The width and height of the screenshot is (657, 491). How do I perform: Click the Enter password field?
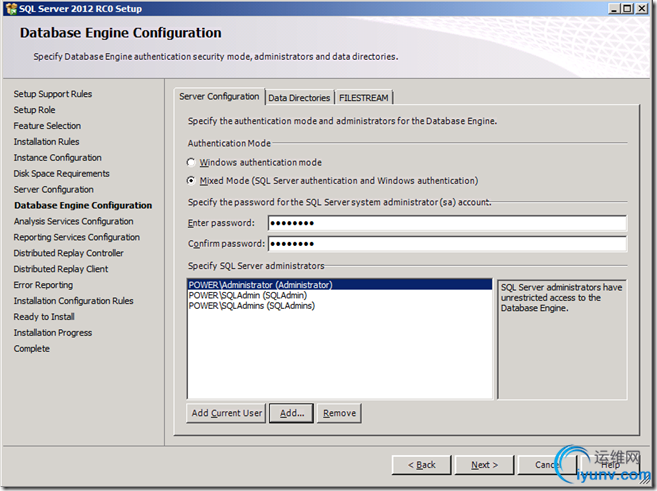pos(447,223)
